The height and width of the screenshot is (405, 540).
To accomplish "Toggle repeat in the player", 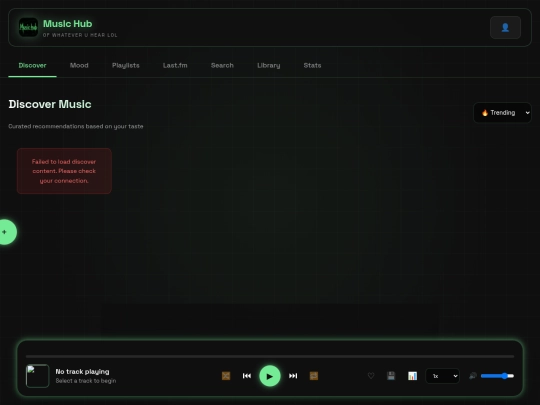I will (x=314, y=376).
